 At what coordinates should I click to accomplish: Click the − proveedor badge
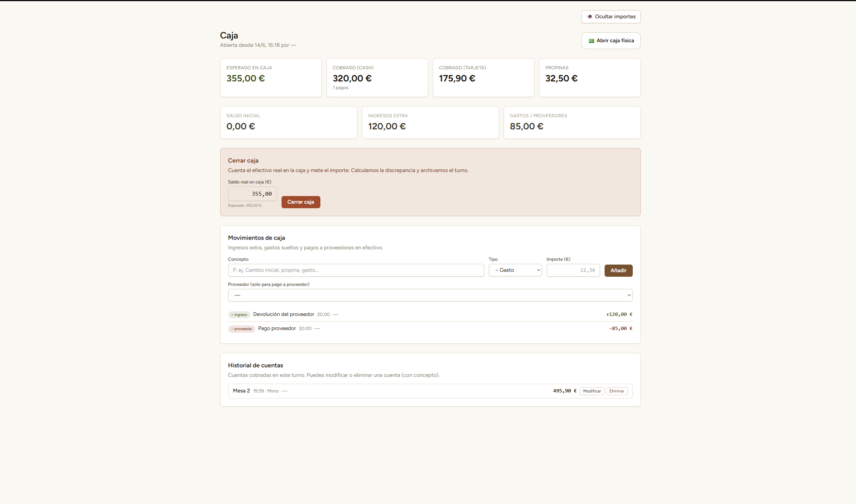(242, 329)
